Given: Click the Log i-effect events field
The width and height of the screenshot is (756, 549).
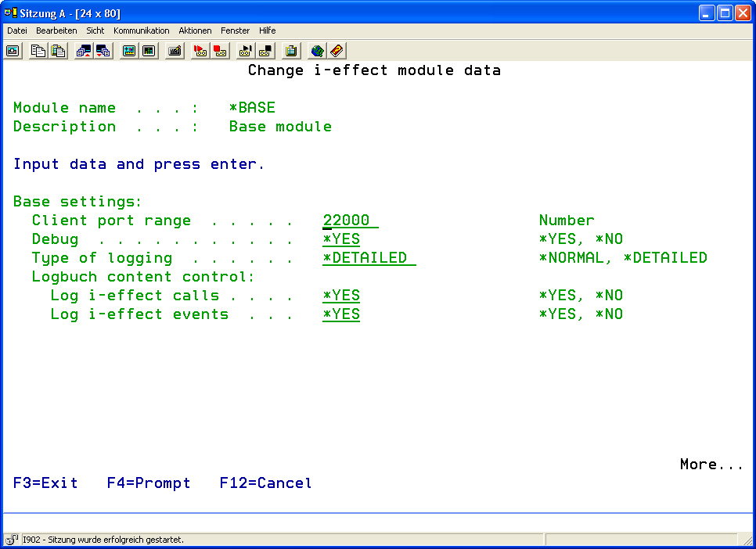Looking at the screenshot, I should point(341,314).
